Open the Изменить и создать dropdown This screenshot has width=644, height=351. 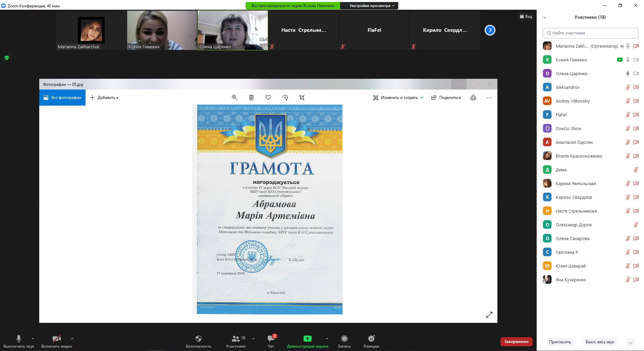pyautogui.click(x=398, y=98)
